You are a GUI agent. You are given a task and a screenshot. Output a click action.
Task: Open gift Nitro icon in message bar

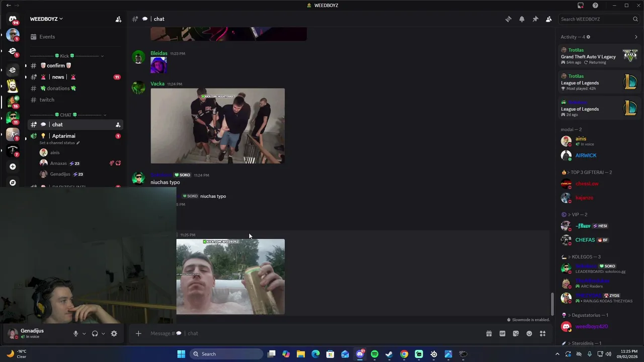pyautogui.click(x=489, y=333)
